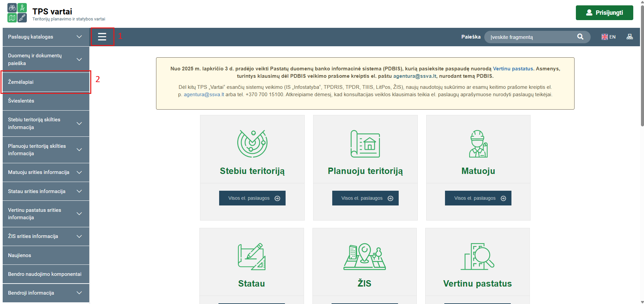The height and width of the screenshot is (304, 644).
Task: Follow the Vertinu pastatus link in notice
Action: point(513,69)
